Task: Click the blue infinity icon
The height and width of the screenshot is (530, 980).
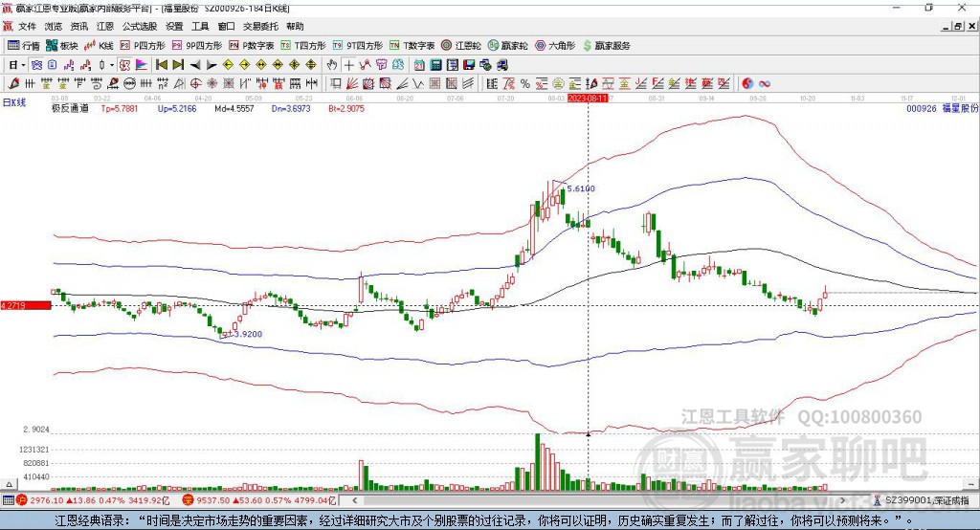Action: pos(764,83)
